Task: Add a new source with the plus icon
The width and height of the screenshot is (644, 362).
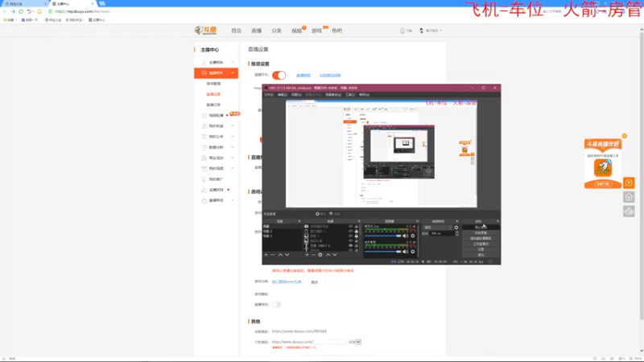Action: tap(307, 255)
